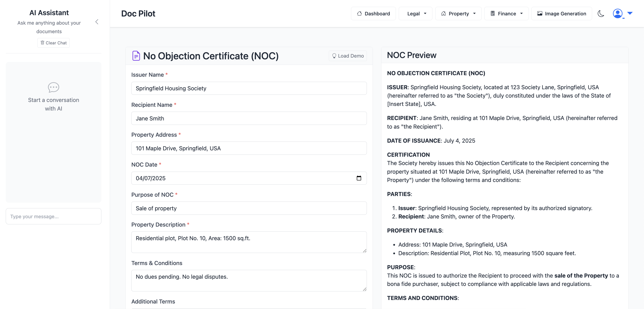Click the calendar icon in NOC Date

(x=359, y=178)
